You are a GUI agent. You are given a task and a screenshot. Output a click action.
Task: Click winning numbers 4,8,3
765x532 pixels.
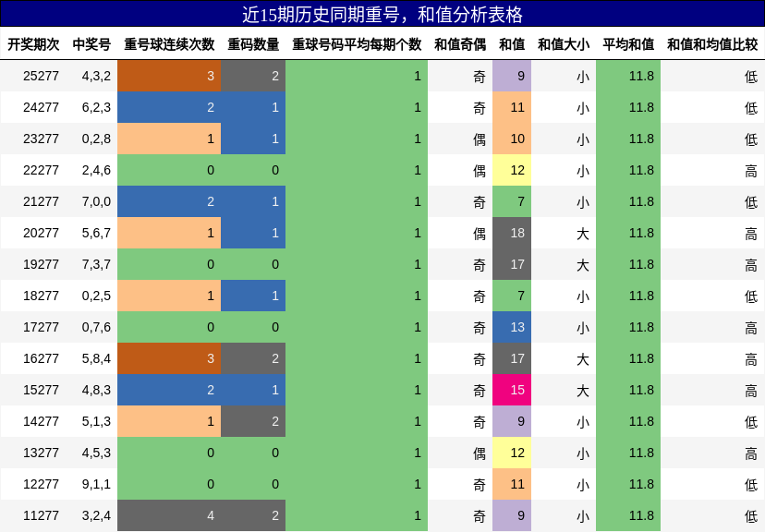coord(96,390)
